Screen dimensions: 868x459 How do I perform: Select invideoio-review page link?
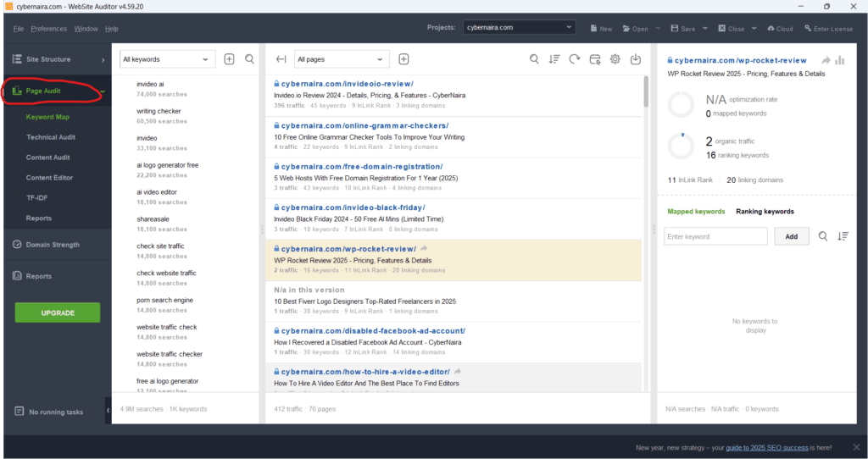[x=347, y=84]
